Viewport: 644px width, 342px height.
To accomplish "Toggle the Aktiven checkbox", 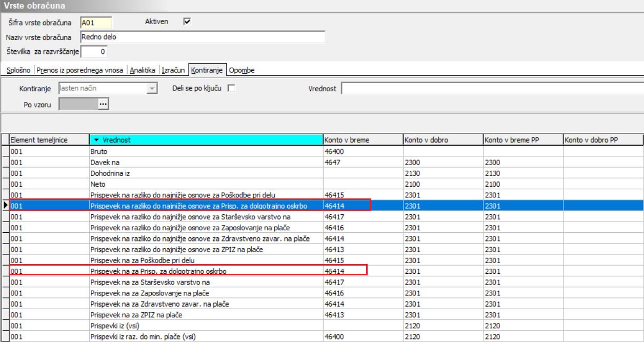I will point(187,22).
